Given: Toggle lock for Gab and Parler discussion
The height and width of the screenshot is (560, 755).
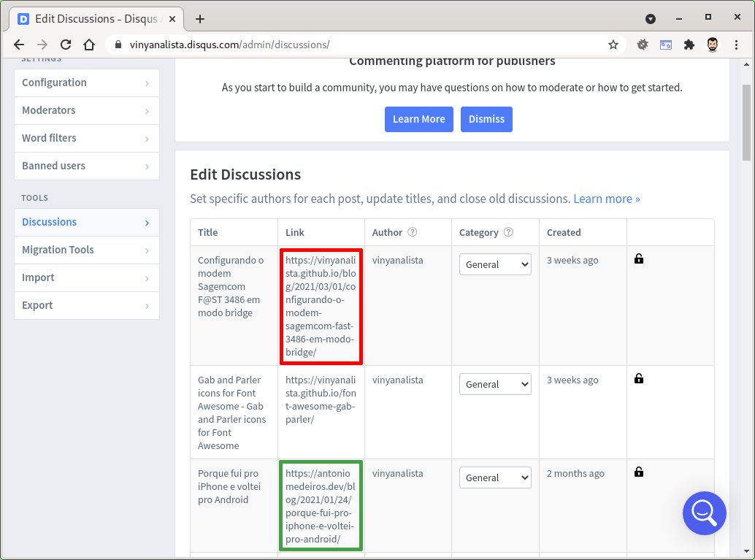Looking at the screenshot, I should [639, 378].
